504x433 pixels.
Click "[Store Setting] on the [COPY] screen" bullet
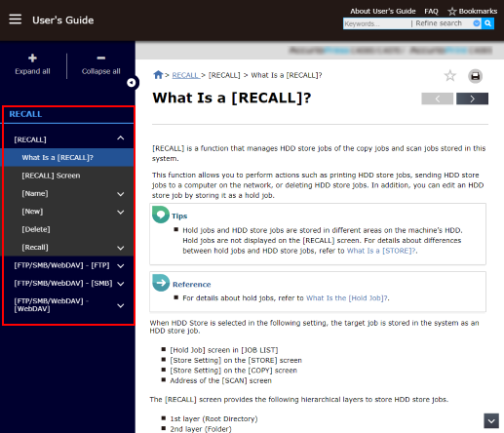coord(233,371)
